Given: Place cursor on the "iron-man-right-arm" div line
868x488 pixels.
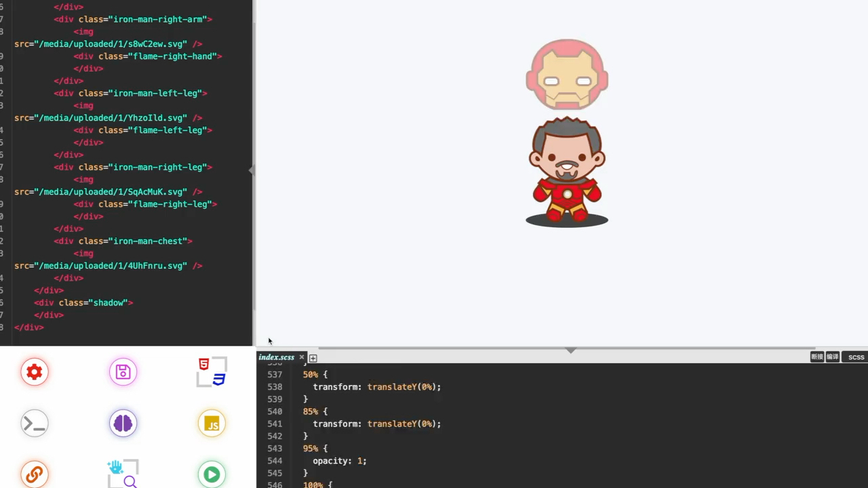Looking at the screenshot, I should click(x=133, y=20).
